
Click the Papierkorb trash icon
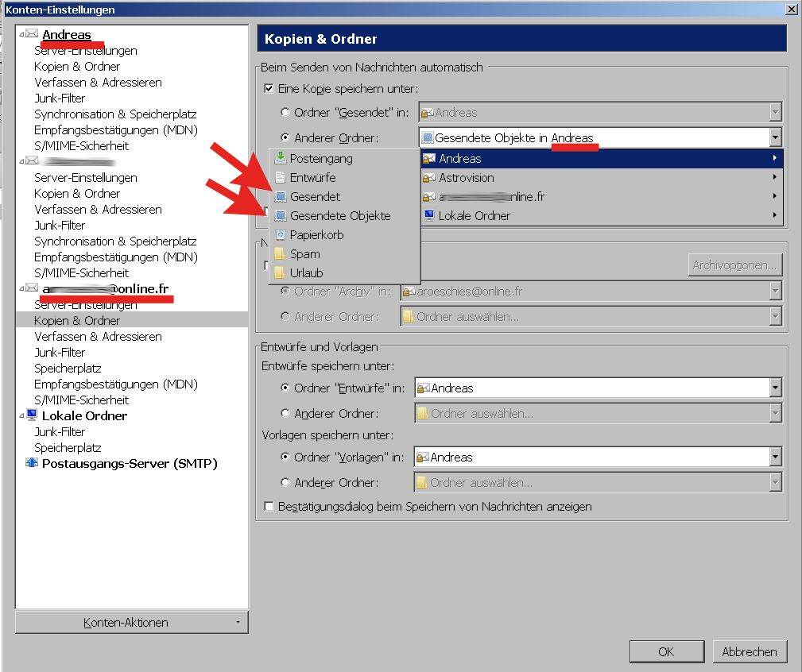pyautogui.click(x=280, y=235)
